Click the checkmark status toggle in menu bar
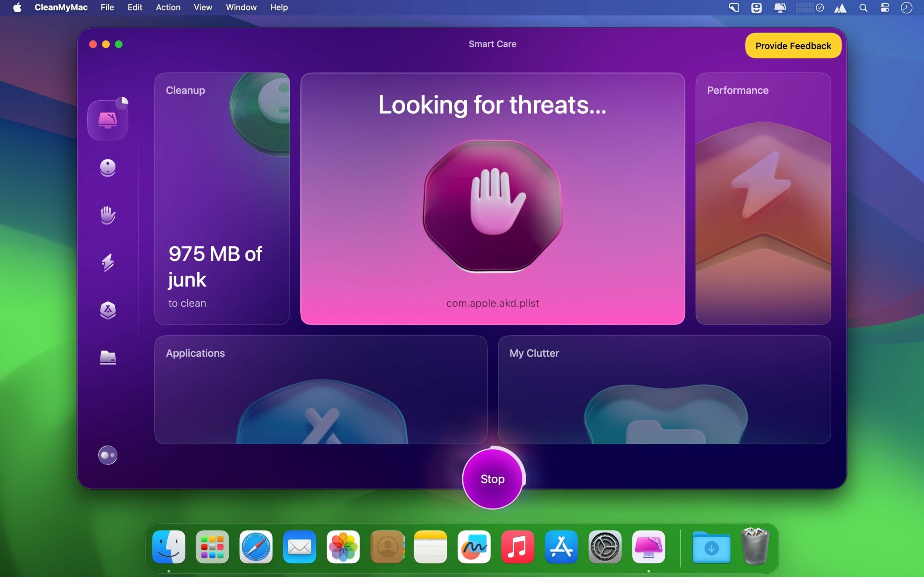The height and width of the screenshot is (577, 924). pyautogui.click(x=820, y=7)
